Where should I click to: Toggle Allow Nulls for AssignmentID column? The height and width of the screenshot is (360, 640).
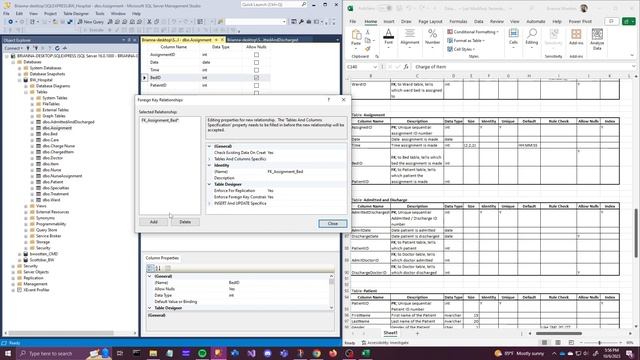(256, 55)
